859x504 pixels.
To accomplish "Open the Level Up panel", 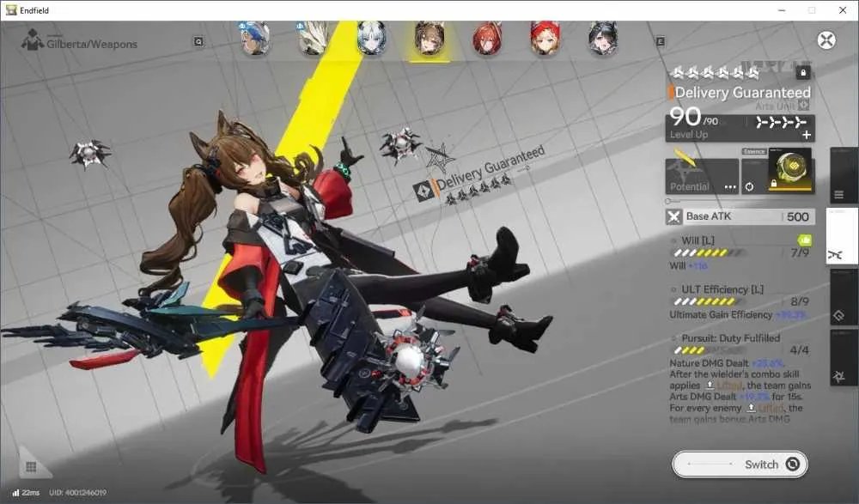I will [740, 128].
